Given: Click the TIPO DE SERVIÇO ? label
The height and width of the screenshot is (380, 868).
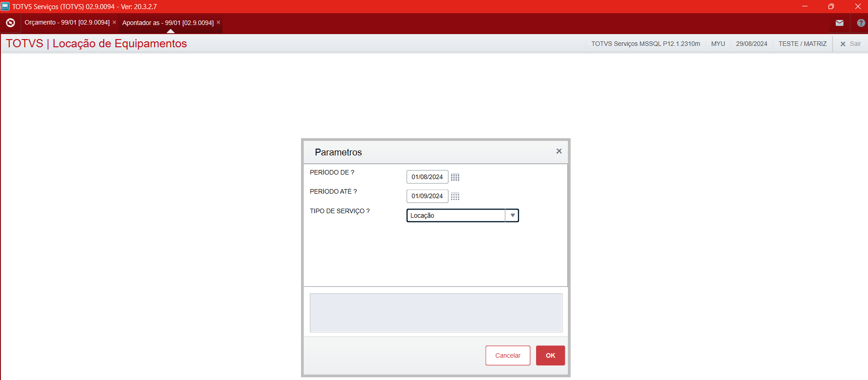Looking at the screenshot, I should click(x=340, y=211).
